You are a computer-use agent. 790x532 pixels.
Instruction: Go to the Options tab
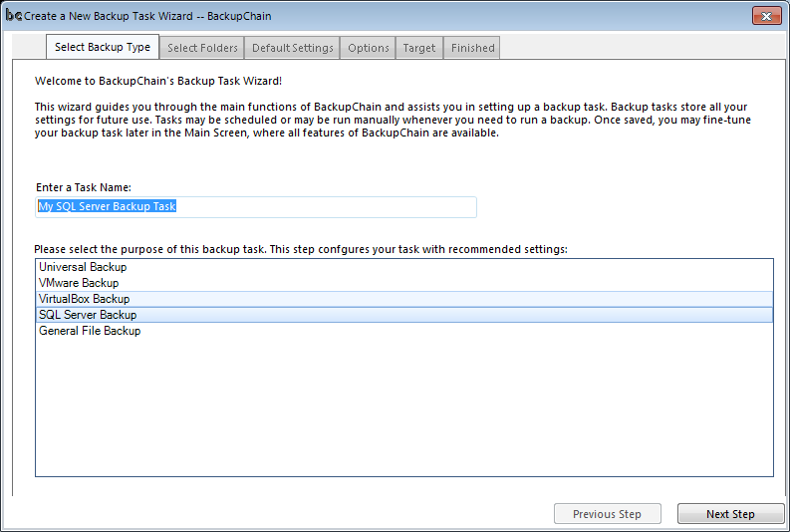(x=369, y=48)
